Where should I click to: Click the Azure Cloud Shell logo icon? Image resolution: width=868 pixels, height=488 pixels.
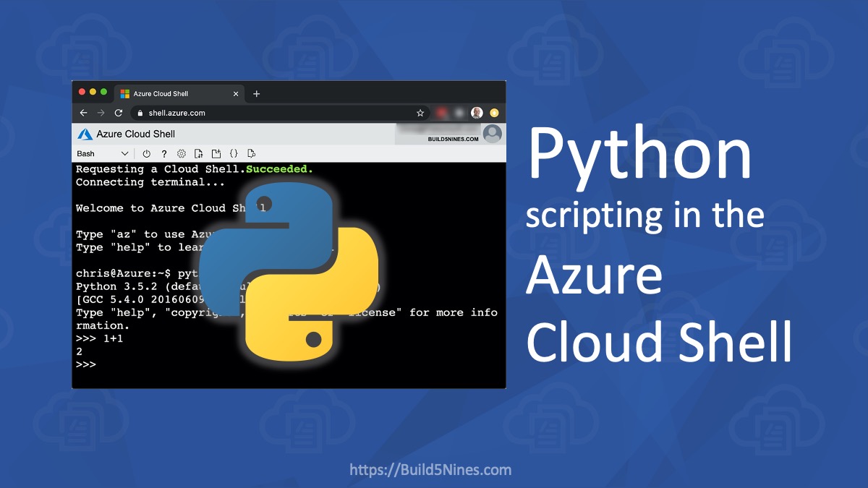tap(84, 134)
